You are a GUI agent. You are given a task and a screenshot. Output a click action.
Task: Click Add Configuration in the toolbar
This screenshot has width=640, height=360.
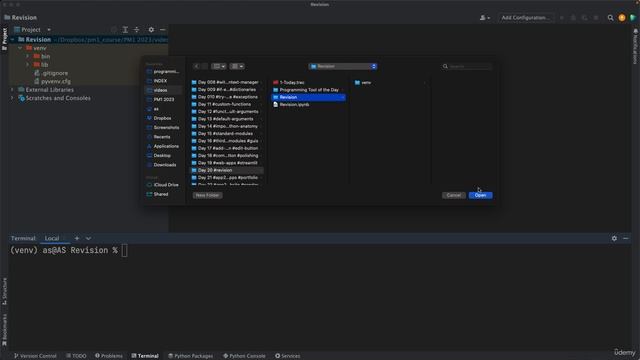tap(526, 18)
